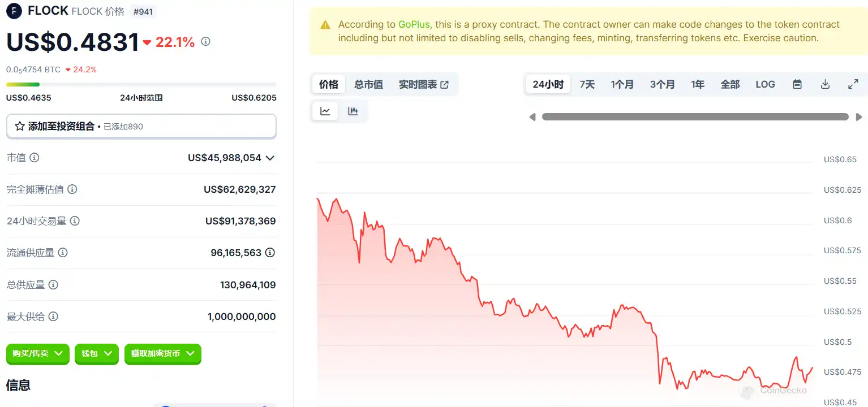This screenshot has height=407, width=868.
Task: Click the line chart view icon
Action: click(x=325, y=111)
